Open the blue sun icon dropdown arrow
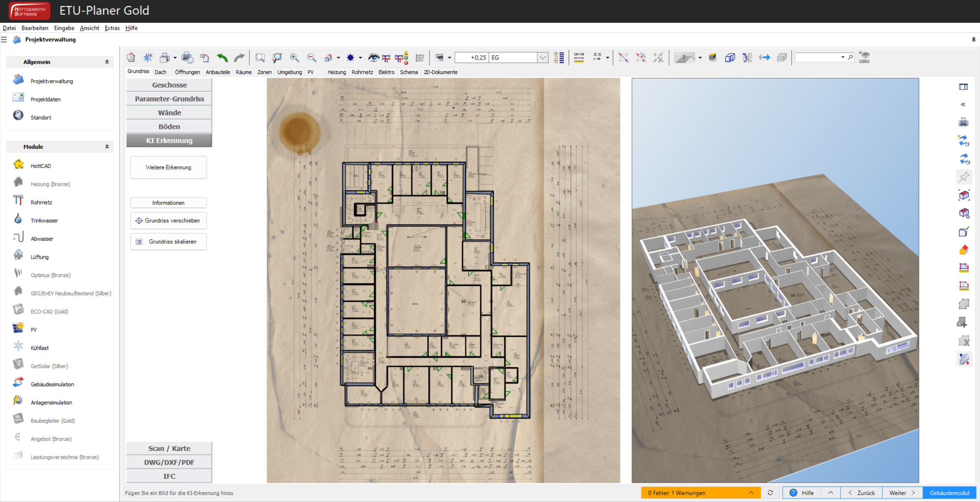980x502 pixels. [x=360, y=58]
